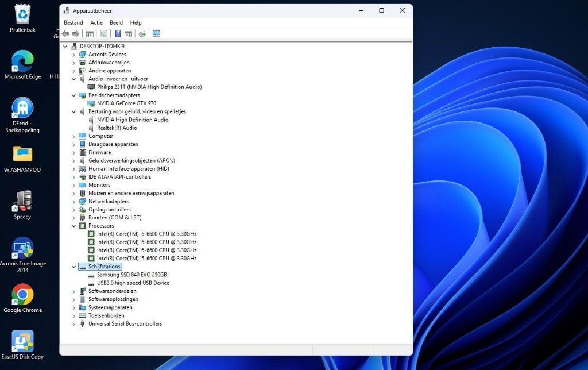588x370 pixels.
Task: Open the DFend Snelkoppeling desktop icon
Action: click(22, 114)
